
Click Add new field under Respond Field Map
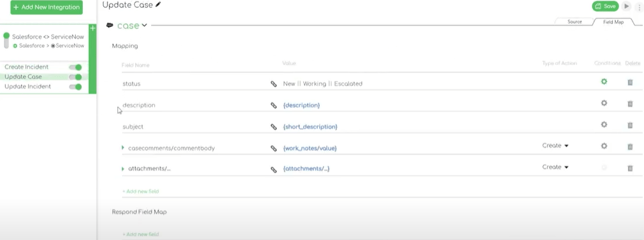coord(141,234)
